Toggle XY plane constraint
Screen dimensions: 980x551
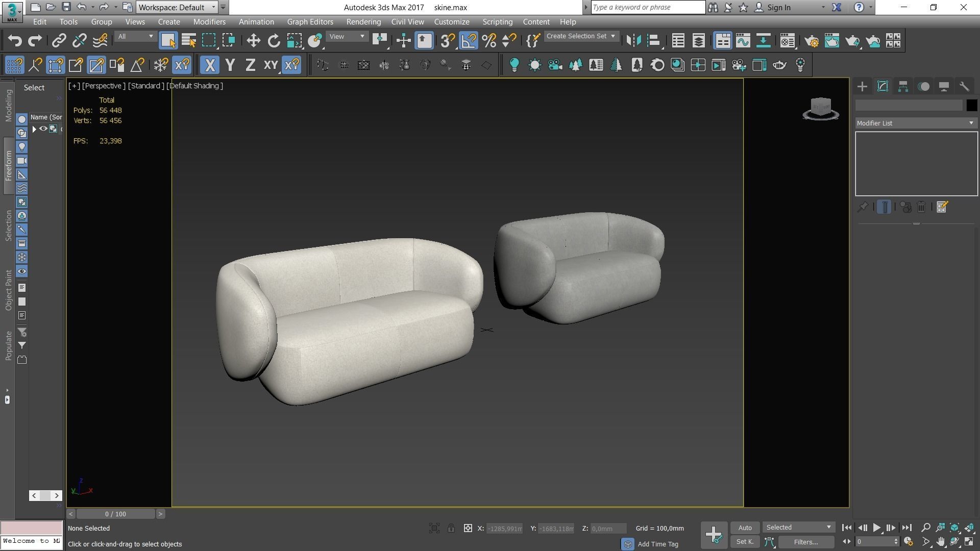pos(271,65)
